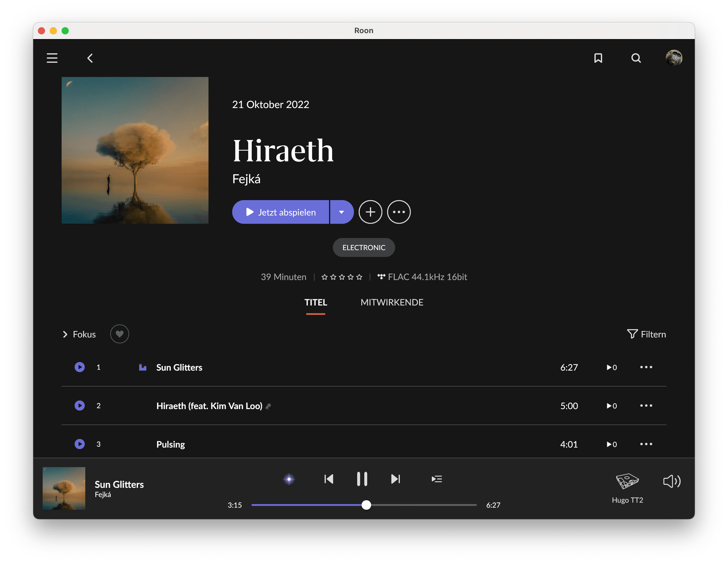The image size is (728, 563).
Task: Open the bookmarks icon
Action: pyautogui.click(x=598, y=58)
